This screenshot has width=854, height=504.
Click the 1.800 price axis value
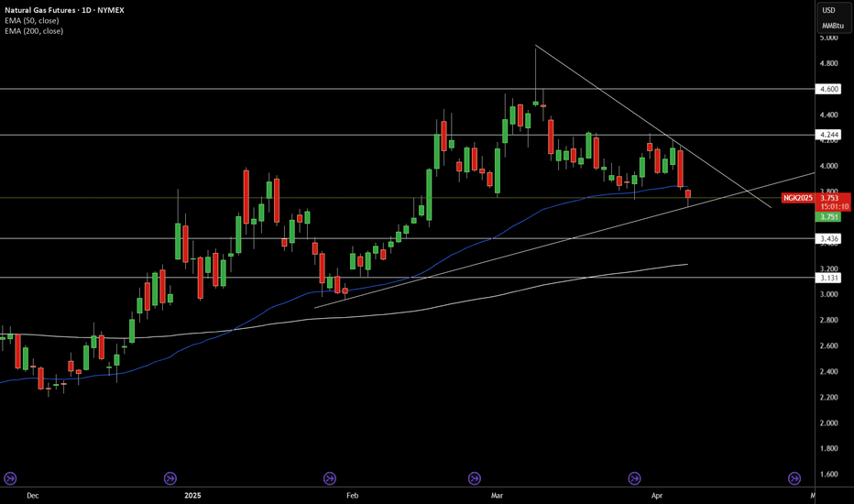pos(829,448)
